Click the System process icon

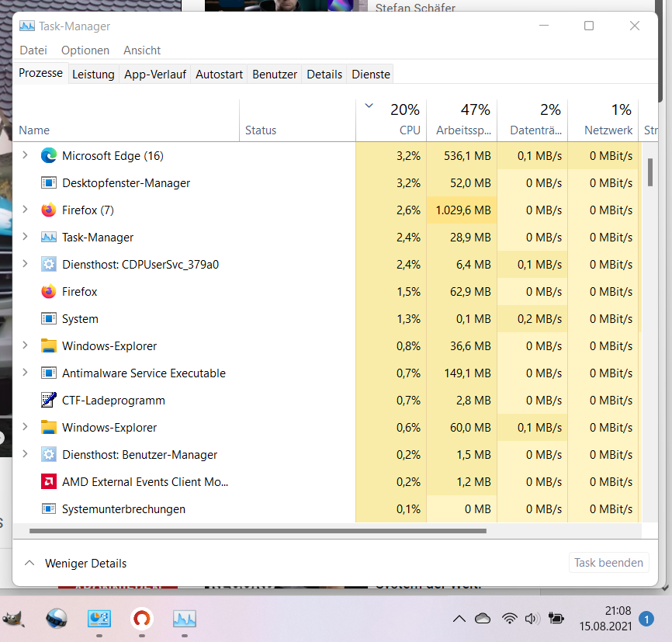click(x=48, y=318)
